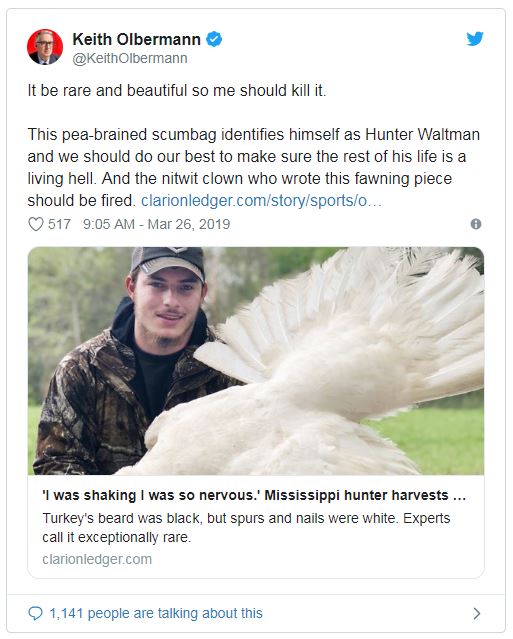
Task: Open the 'I was shaking' article headline
Action: 254,495
